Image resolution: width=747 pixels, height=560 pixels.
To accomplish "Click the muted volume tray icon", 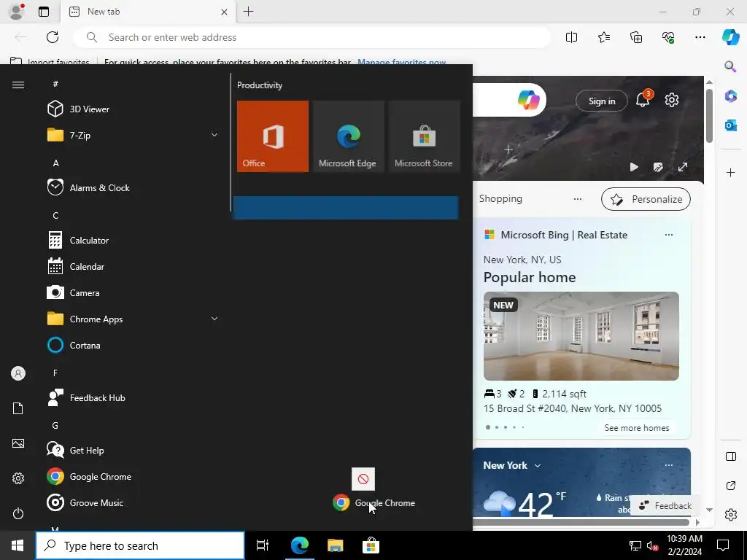I will pos(652,545).
